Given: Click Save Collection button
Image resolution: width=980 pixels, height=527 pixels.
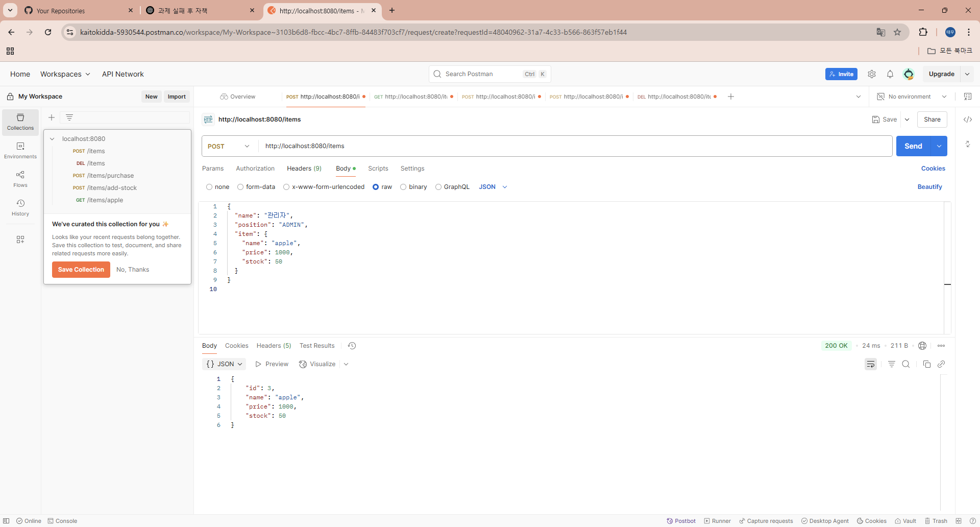Looking at the screenshot, I should point(81,270).
